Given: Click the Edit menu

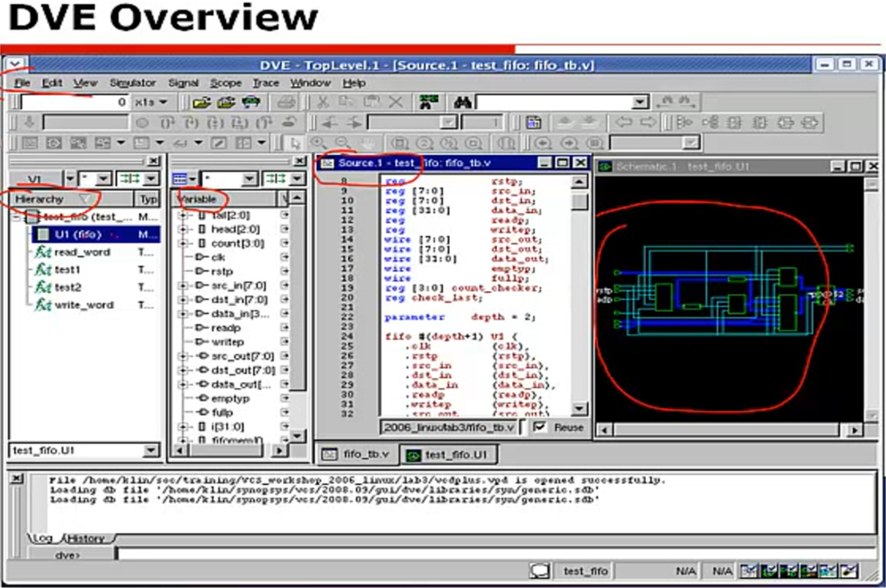Looking at the screenshot, I should (52, 83).
